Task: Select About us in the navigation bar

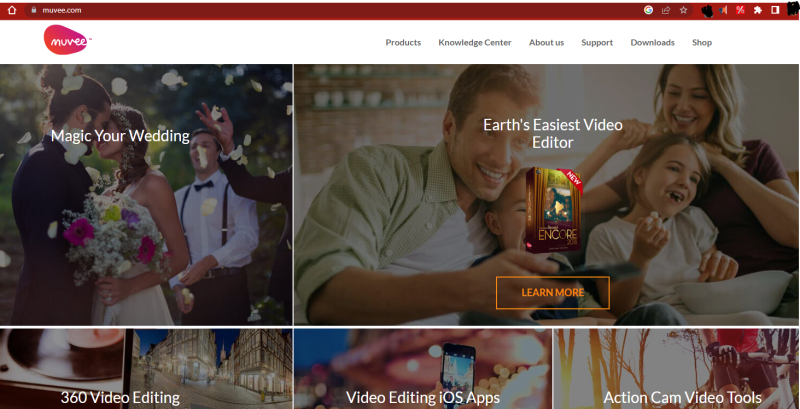Action: (546, 43)
